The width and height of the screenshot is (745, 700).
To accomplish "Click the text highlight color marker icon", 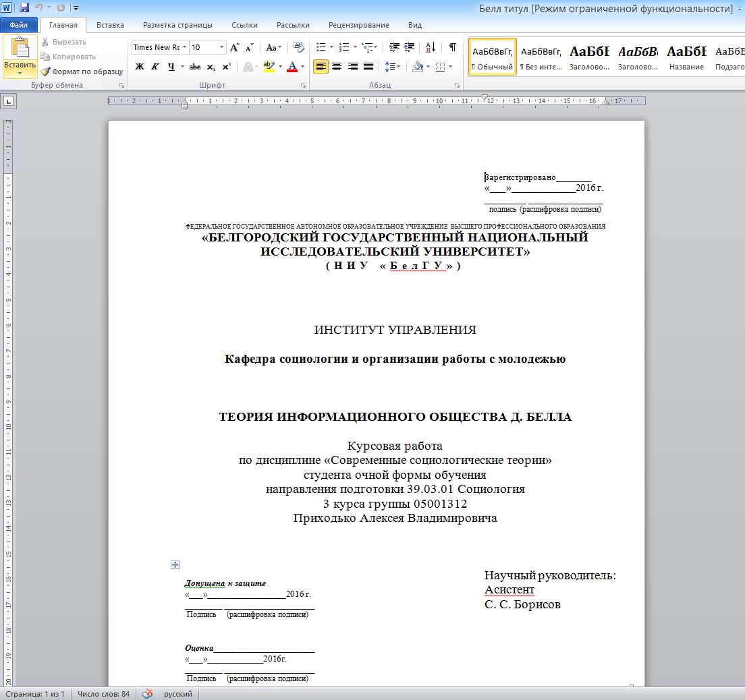I will 269,67.
